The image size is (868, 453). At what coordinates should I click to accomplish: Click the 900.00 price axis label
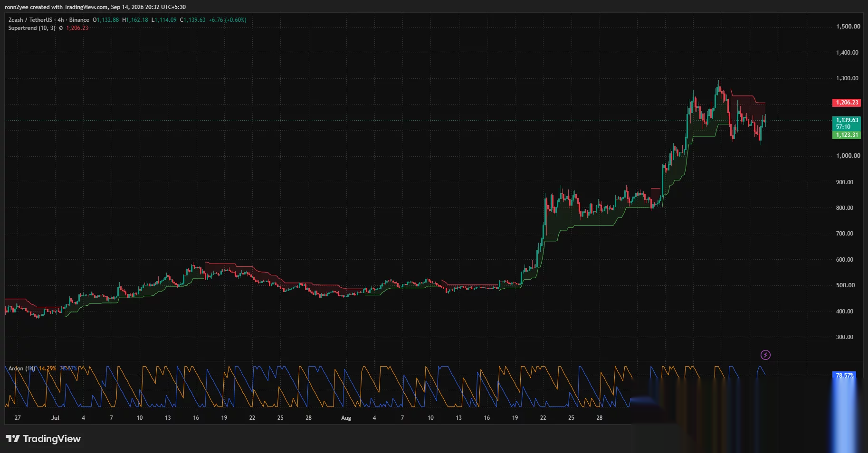(x=845, y=182)
